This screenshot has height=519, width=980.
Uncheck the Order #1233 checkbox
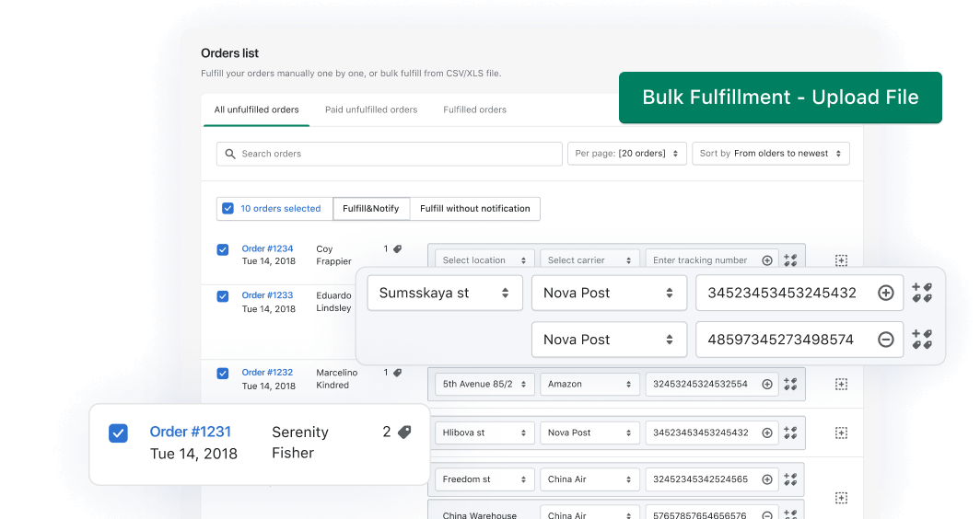223,296
